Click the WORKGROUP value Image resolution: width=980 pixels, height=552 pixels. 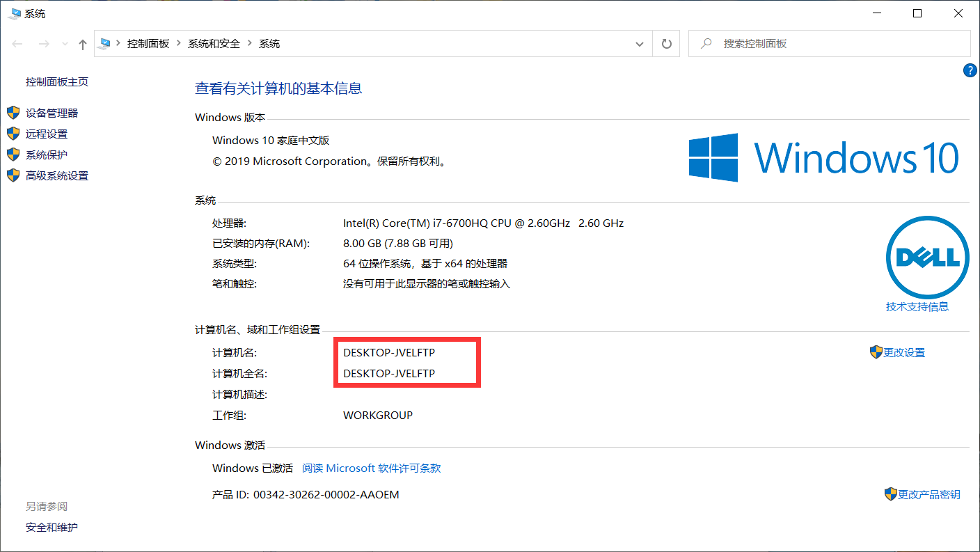tap(378, 415)
